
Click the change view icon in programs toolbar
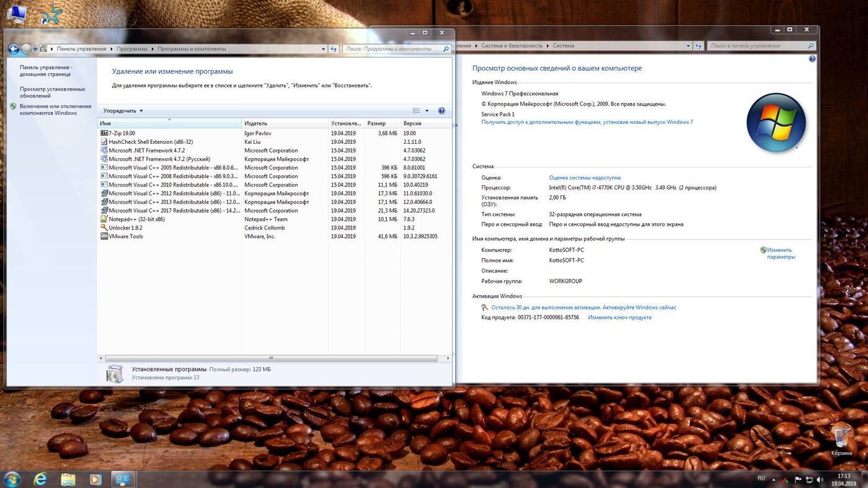click(x=417, y=111)
